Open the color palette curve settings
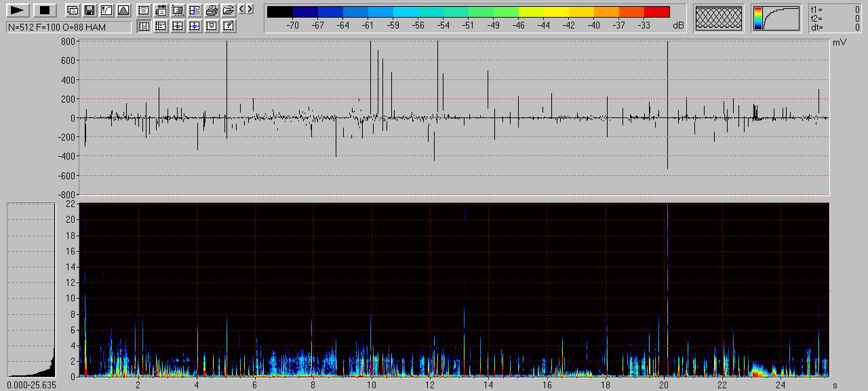This screenshot has height=391, width=868. coord(776,18)
